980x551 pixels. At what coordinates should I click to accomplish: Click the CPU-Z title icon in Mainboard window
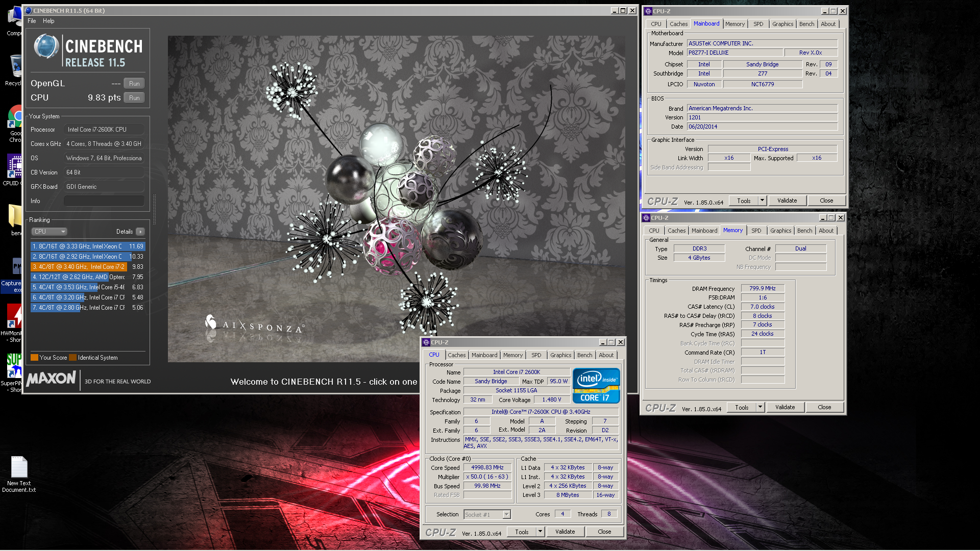(648, 11)
